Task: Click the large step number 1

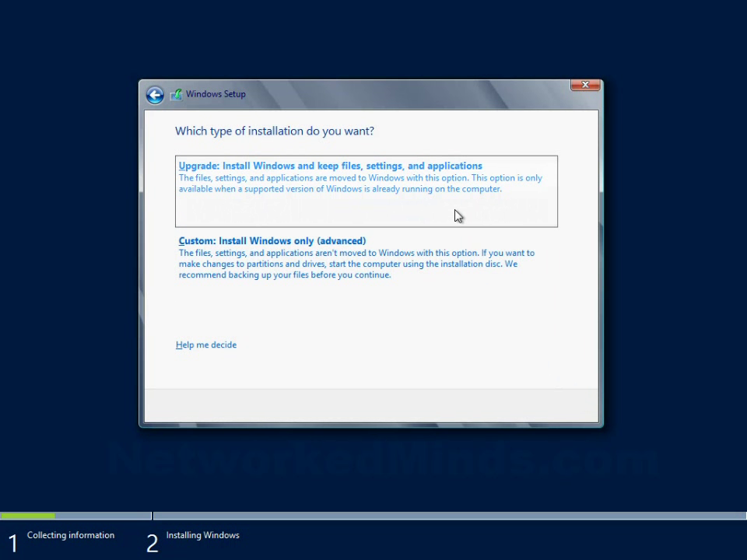Action: coord(13,544)
